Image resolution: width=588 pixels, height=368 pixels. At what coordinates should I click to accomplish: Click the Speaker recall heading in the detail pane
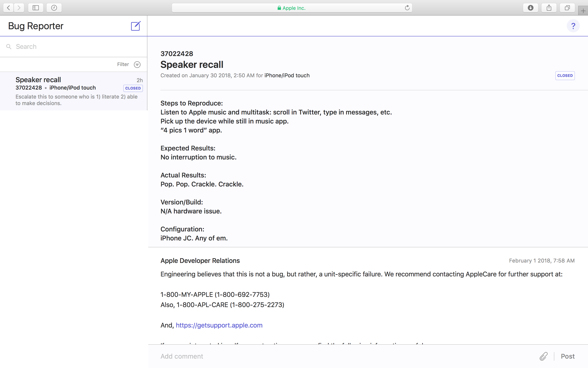(192, 65)
